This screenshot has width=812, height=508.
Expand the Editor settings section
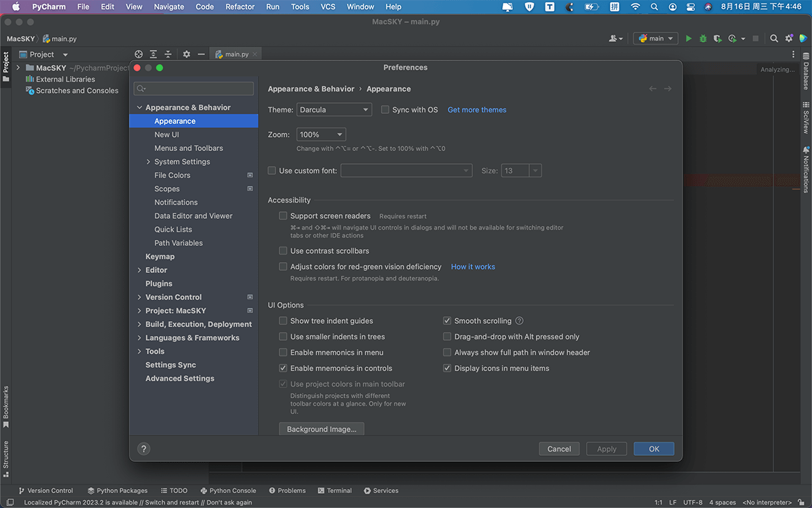[139, 270]
